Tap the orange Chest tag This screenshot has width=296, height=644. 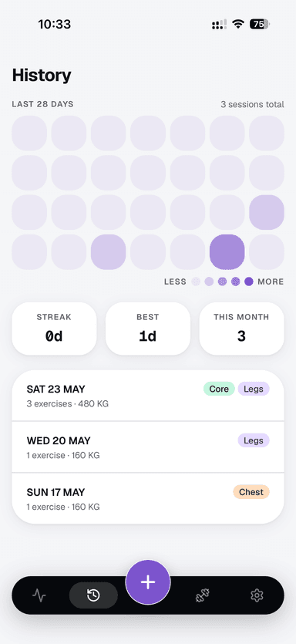click(x=251, y=491)
